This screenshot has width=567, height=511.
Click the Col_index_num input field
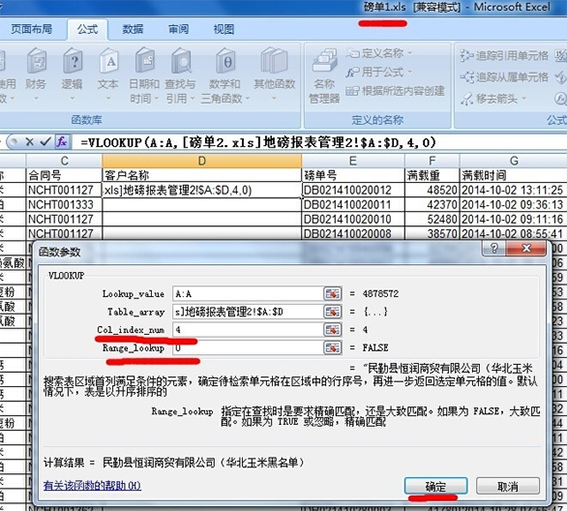pyautogui.click(x=248, y=330)
